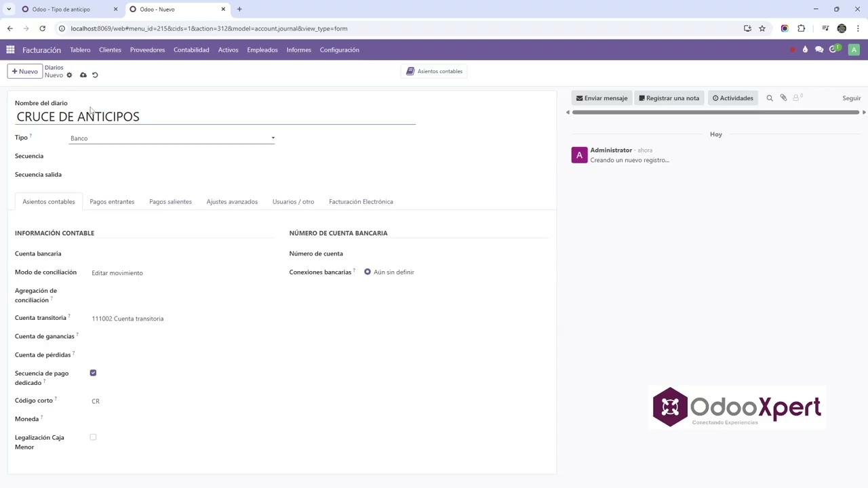Open the Tablero menu
The height and width of the screenshot is (488, 868).
click(x=80, y=49)
